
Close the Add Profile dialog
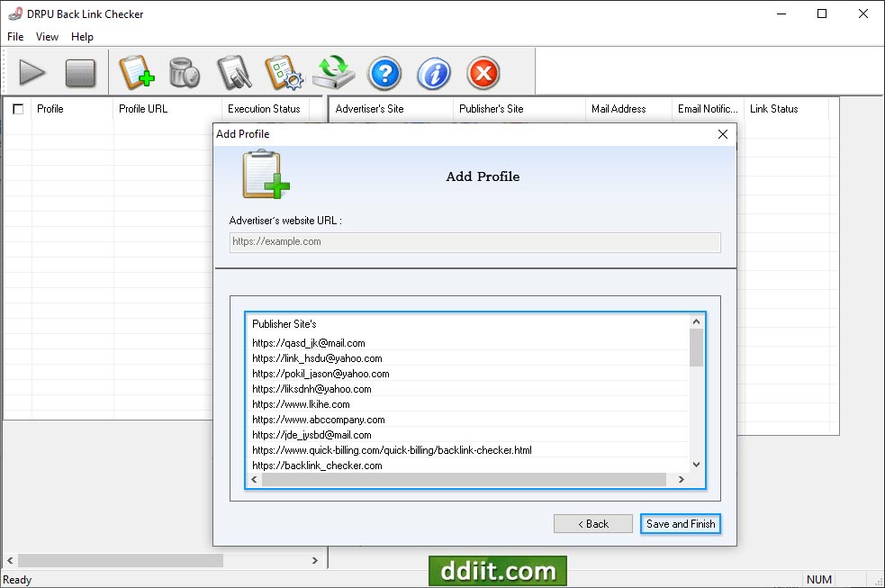click(x=722, y=133)
